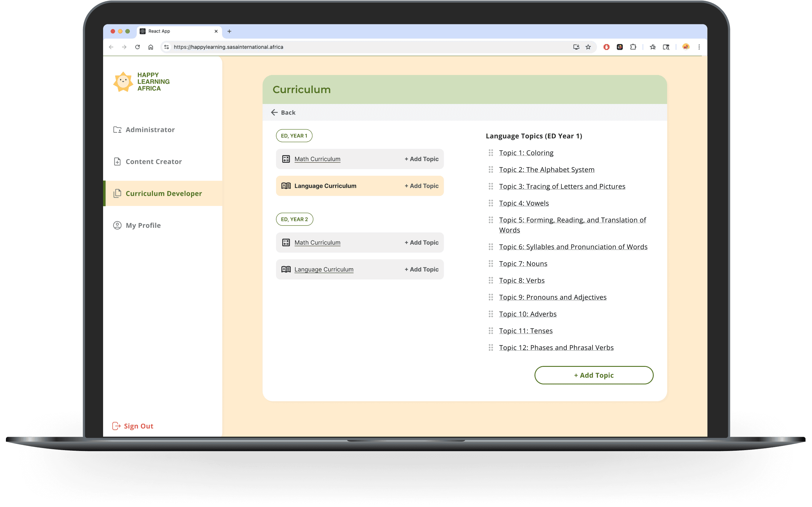The image size is (812, 507).
Task: Open the browser extensions puzzle icon
Action: [633, 47]
